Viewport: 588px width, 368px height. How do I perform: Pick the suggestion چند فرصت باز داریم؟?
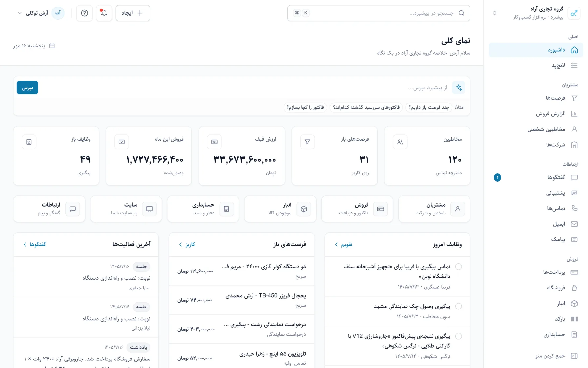click(x=429, y=108)
